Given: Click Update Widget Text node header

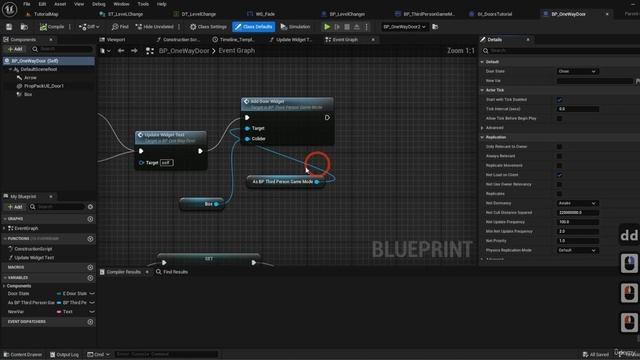Looking at the screenshot, I should 171,137.
